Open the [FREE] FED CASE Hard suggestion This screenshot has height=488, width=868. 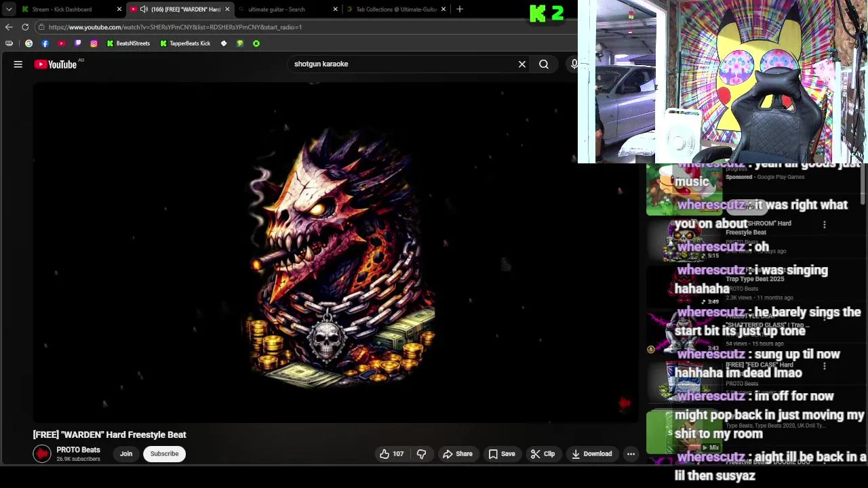(x=759, y=365)
